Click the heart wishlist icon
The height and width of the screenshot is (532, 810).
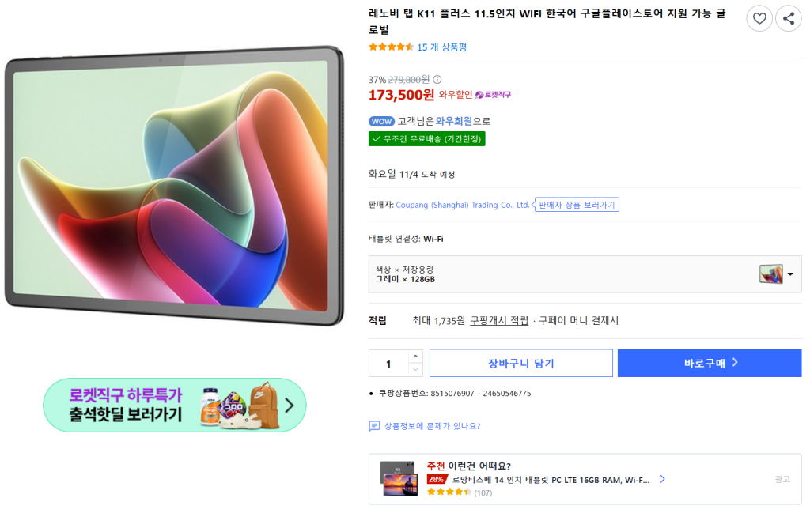point(759,19)
